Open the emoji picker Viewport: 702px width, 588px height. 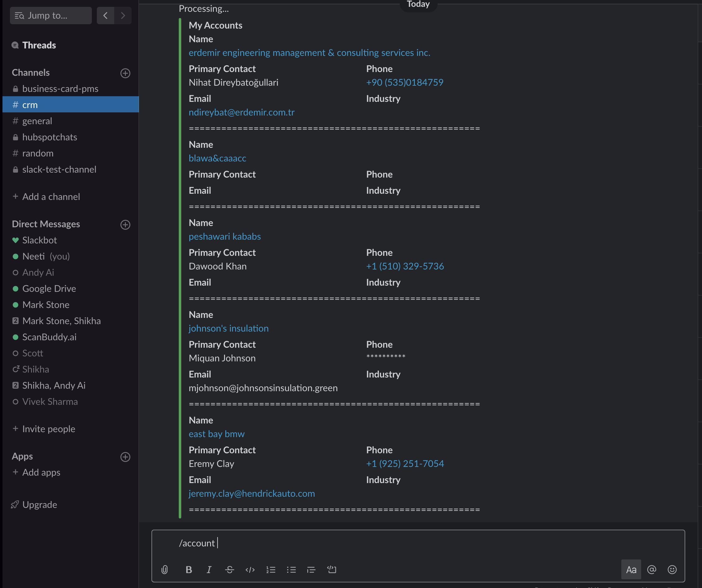point(672,570)
